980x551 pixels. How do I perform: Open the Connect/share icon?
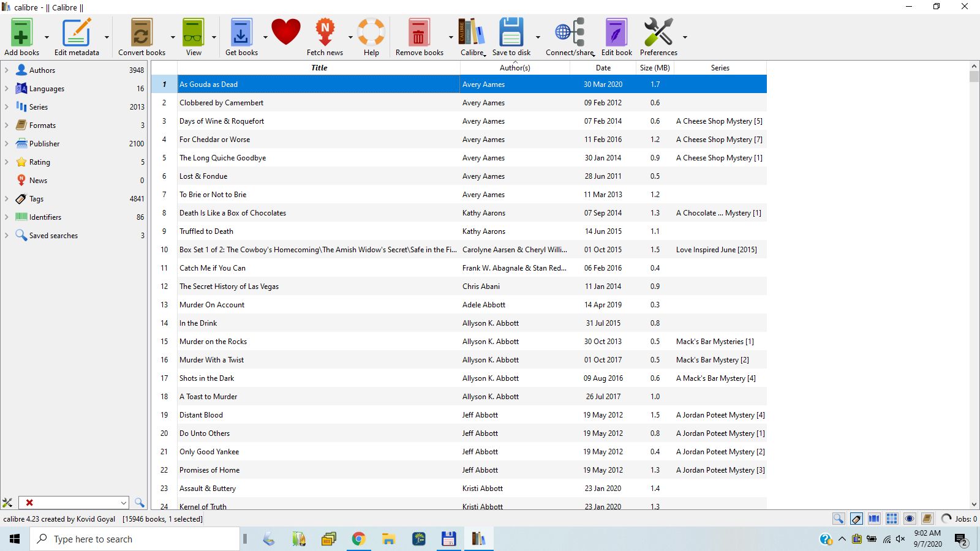(570, 32)
